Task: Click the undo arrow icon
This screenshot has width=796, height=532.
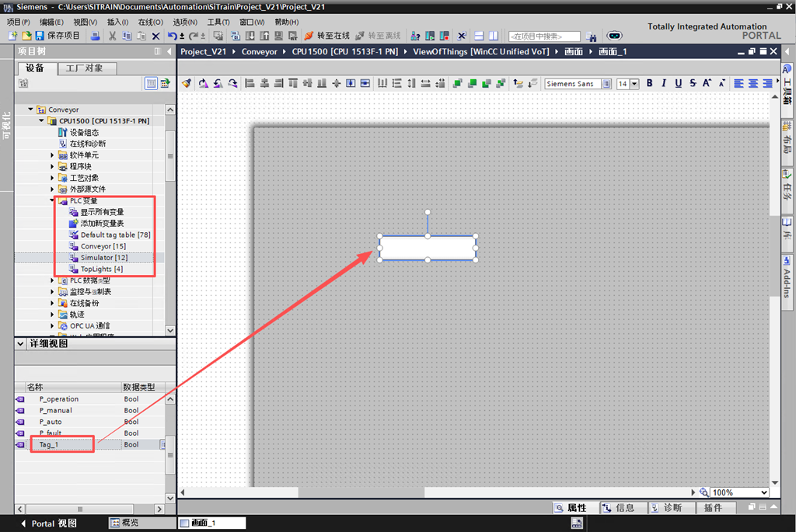Action: point(172,36)
